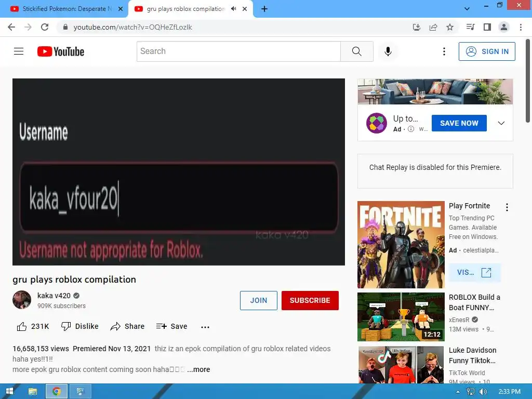This screenshot has width=532, height=399.
Task: Show hidden system tray icons
Action: click(458, 392)
